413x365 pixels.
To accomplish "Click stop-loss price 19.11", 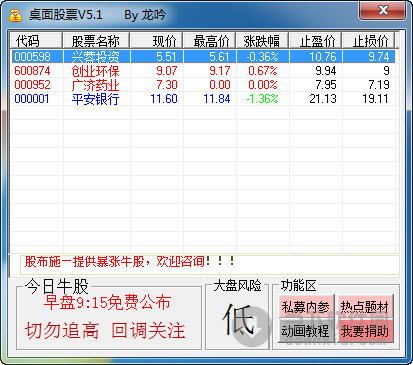I will 376,99.
